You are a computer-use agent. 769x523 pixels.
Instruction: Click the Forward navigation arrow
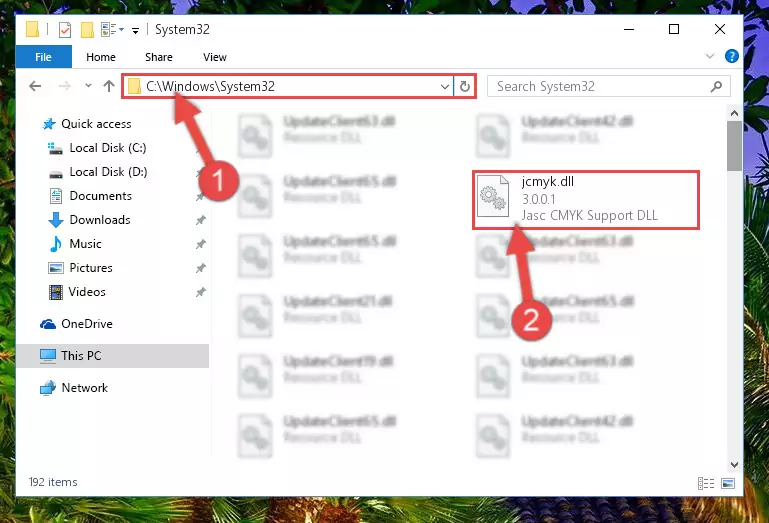[x=65, y=86]
